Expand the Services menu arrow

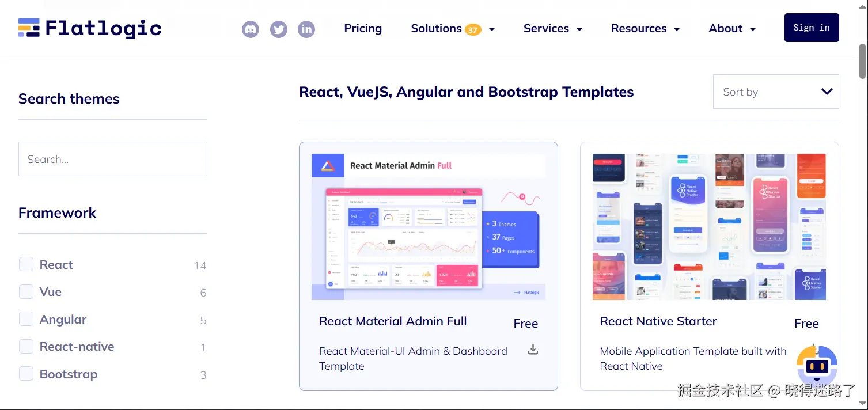click(579, 29)
